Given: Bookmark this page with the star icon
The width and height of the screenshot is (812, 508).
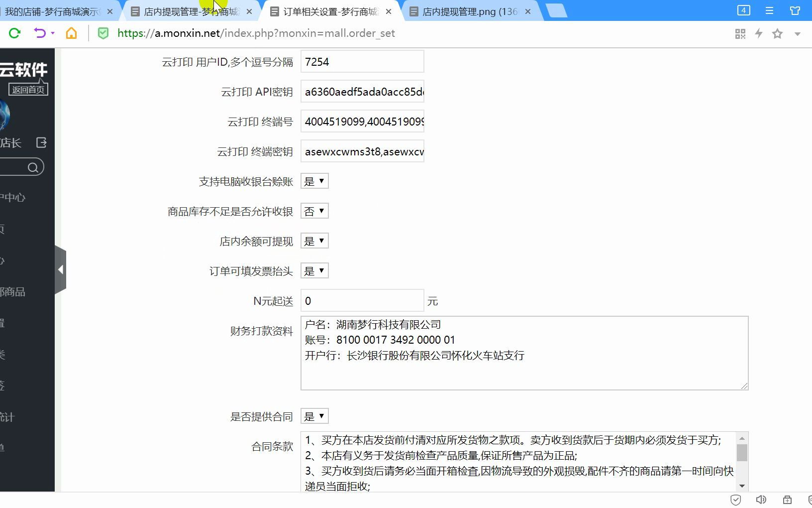Looking at the screenshot, I should pos(778,33).
